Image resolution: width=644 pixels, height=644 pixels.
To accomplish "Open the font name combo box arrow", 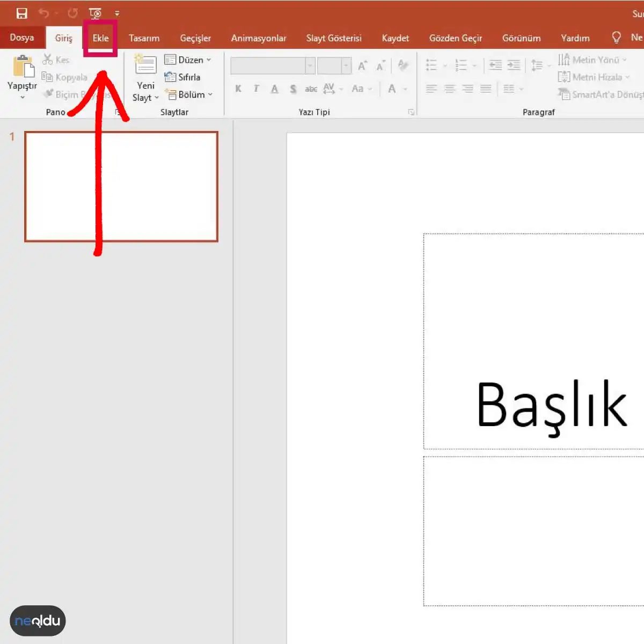I will pyautogui.click(x=310, y=65).
